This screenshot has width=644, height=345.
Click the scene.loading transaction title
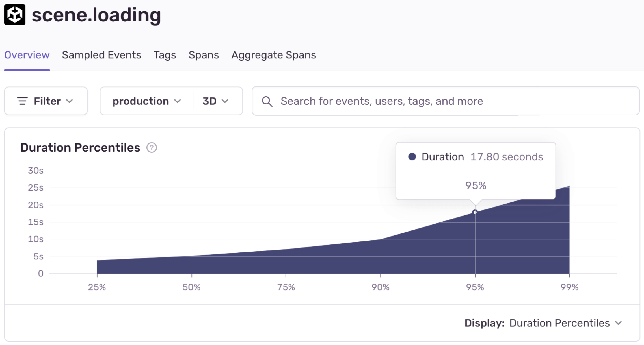tap(96, 15)
